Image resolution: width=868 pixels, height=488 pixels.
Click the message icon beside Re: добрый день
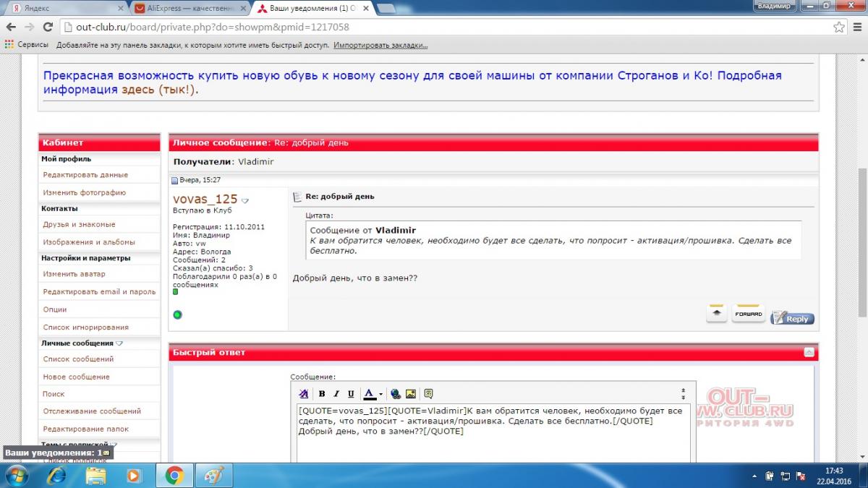tap(297, 197)
